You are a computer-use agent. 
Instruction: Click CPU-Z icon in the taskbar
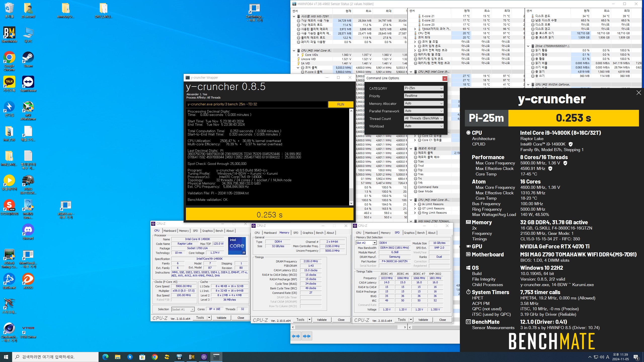pos(204,357)
